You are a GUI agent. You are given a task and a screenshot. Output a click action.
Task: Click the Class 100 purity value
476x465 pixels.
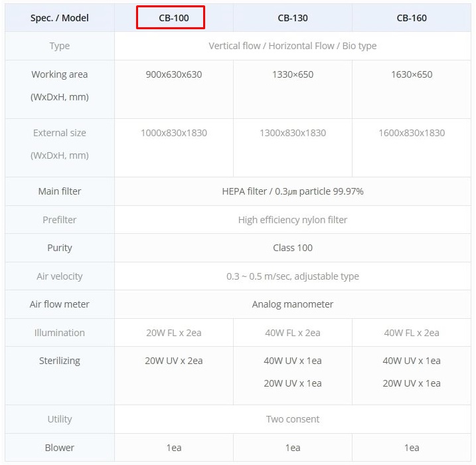pyautogui.click(x=292, y=248)
